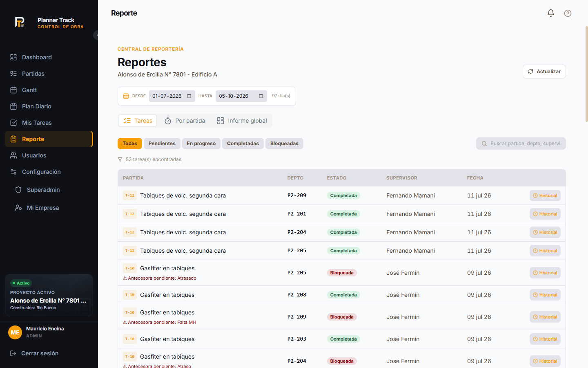Click the orange calendar icon beside Desde

coord(126,96)
